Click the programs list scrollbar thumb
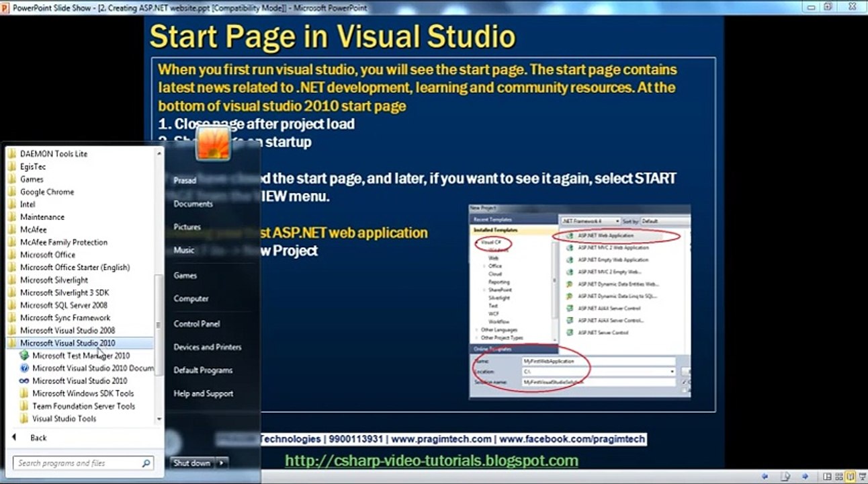This screenshot has width=868, height=484. point(159,325)
